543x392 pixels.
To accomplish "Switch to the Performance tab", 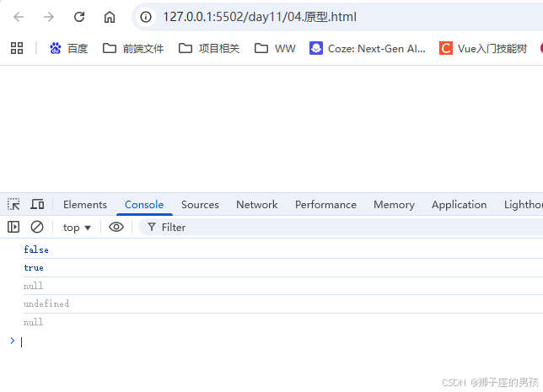I will coord(325,205).
